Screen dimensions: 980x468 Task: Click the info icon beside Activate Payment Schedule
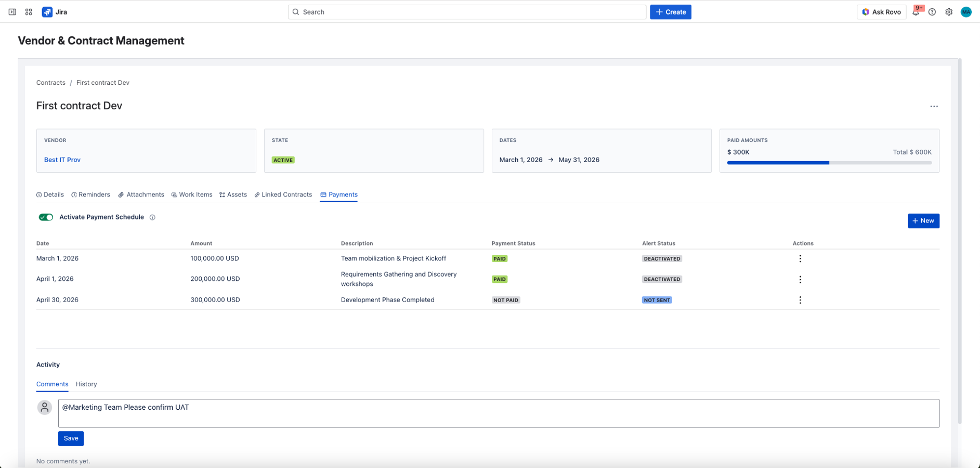point(152,217)
